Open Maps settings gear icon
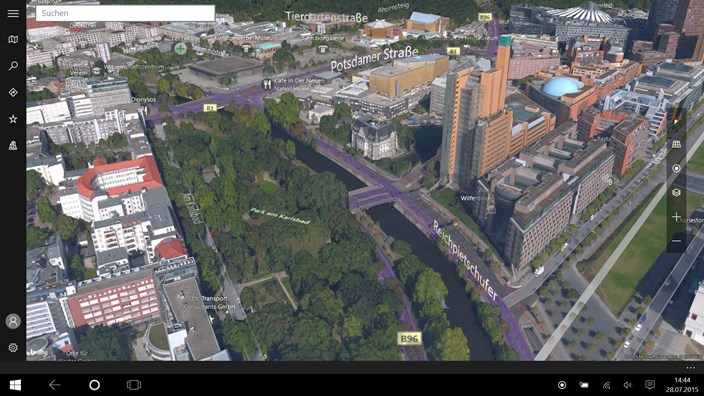 pos(13,348)
